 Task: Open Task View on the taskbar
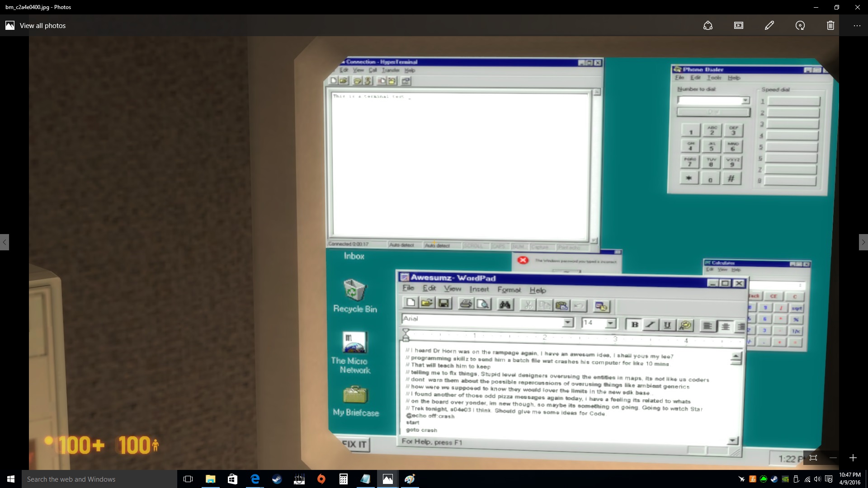(x=188, y=479)
